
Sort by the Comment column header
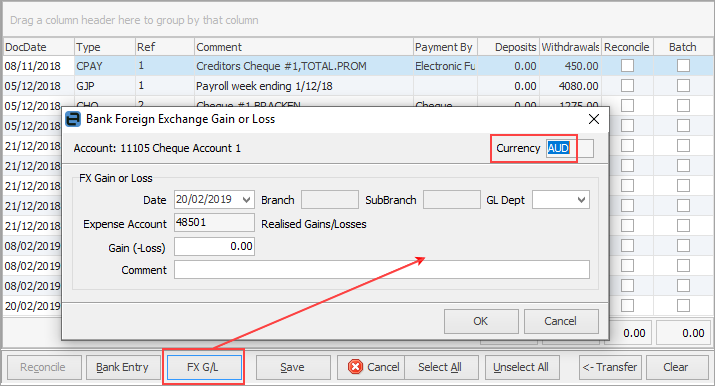tap(304, 47)
